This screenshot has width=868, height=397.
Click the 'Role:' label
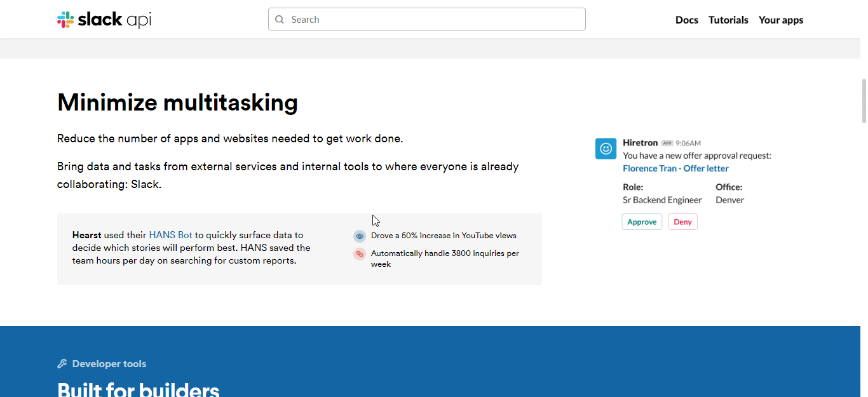[633, 187]
